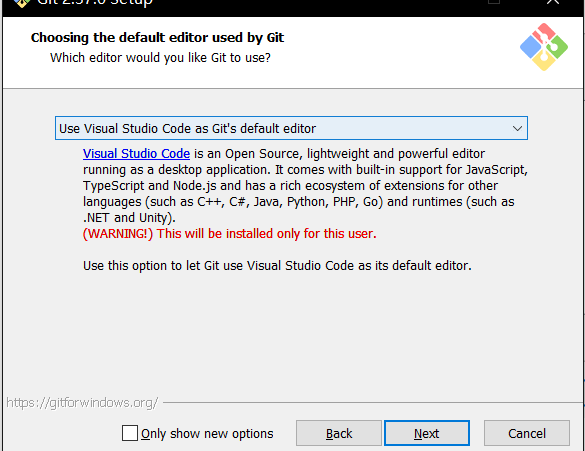
Task: Click the red WARNING installed-only-for-this-user text
Action: [x=229, y=234]
